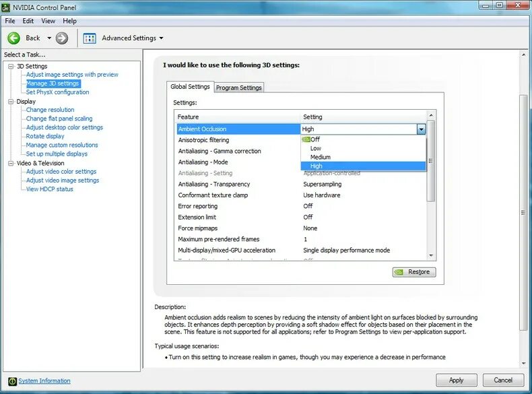Click the NVIDIA Control Panel title icon

click(x=6, y=7)
